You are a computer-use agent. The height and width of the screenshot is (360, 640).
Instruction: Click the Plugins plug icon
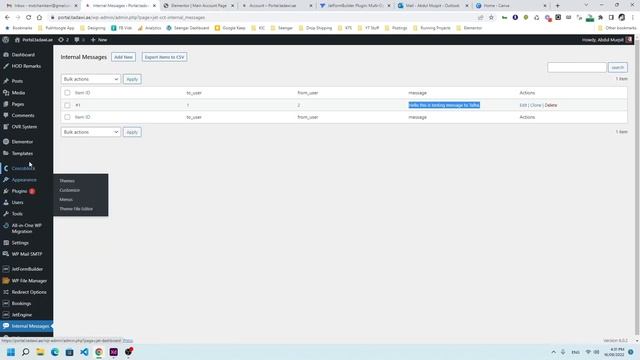(x=6, y=191)
